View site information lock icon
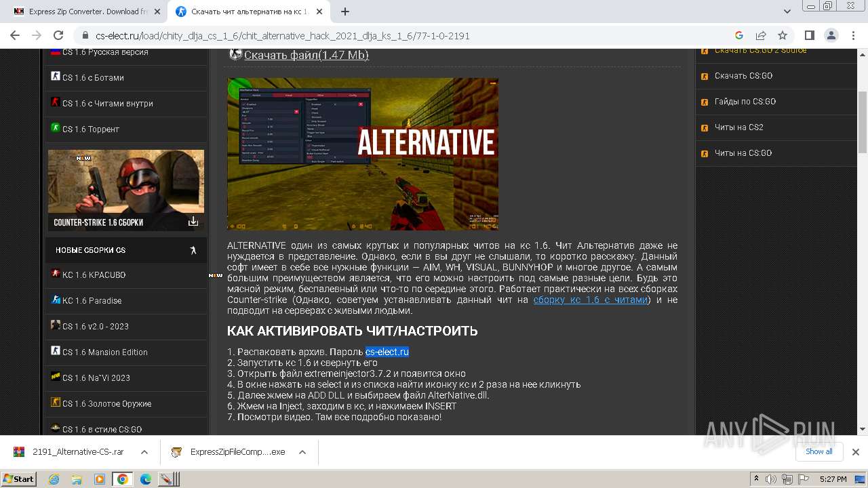868x488 pixels. [85, 36]
